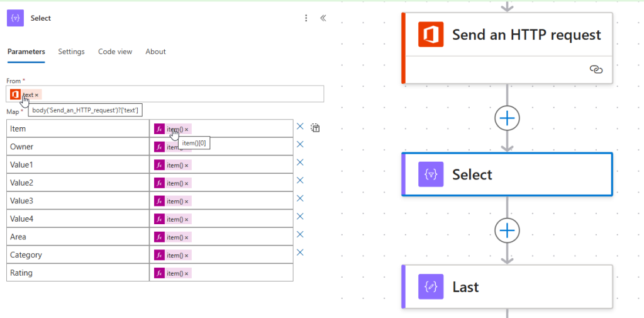Open the Settings tab
The image size is (644, 318).
point(72,52)
